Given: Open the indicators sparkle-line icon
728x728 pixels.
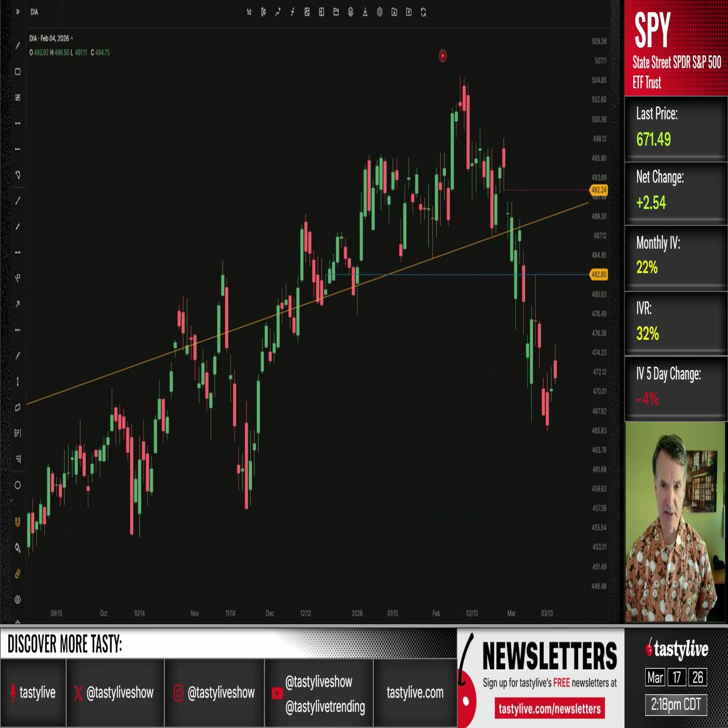Looking at the screenshot, I should tap(278, 12).
